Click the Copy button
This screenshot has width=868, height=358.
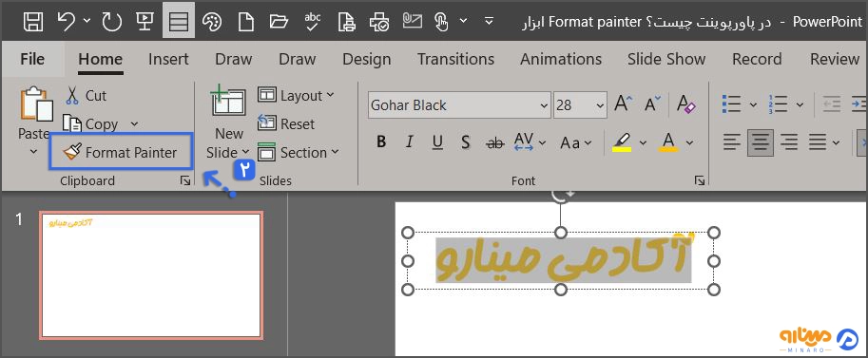tap(90, 124)
